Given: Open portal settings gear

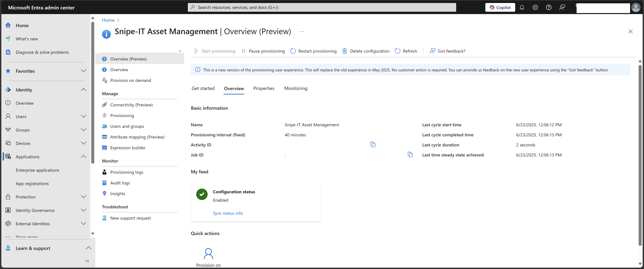Looking at the screenshot, I should pos(535,8).
